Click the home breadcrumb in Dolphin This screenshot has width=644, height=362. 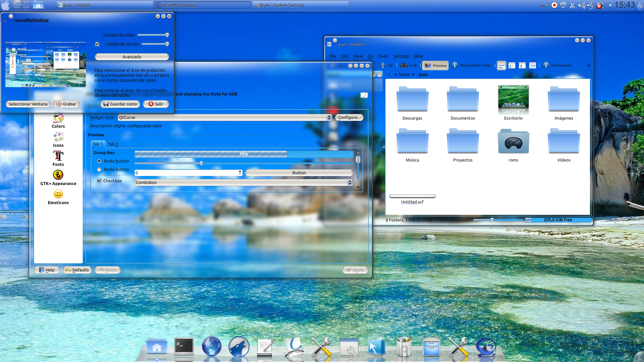coord(404,74)
